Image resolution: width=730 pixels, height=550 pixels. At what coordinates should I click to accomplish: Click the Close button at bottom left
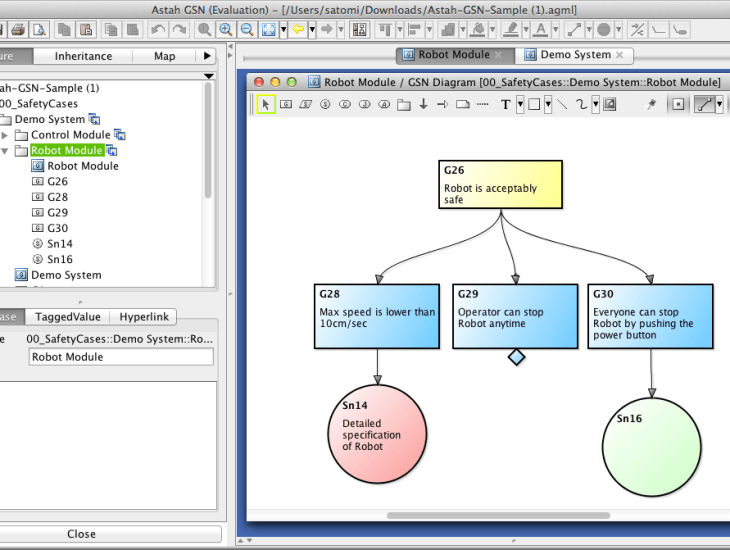tap(81, 534)
